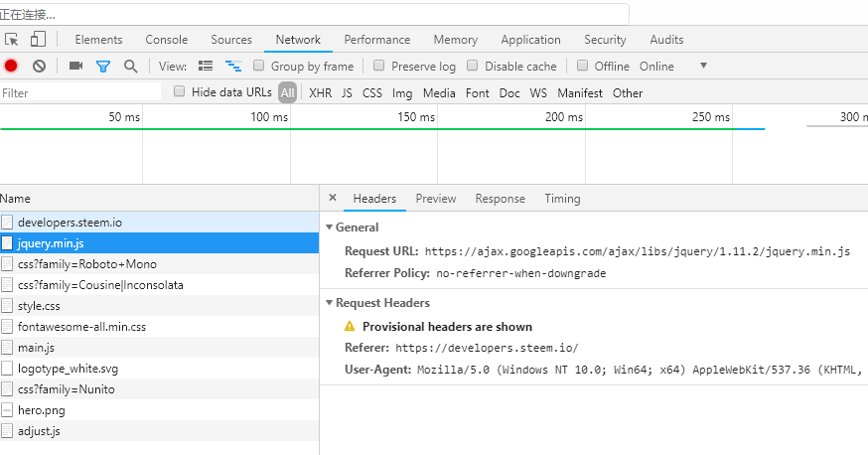Image resolution: width=868 pixels, height=455 pixels.
Task: Show the Preview detail tab
Action: click(x=436, y=199)
